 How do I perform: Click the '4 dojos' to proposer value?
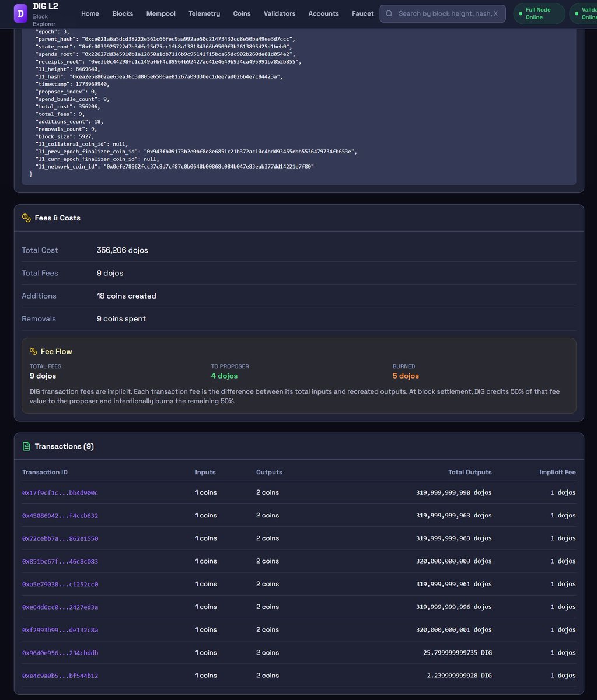coord(224,376)
